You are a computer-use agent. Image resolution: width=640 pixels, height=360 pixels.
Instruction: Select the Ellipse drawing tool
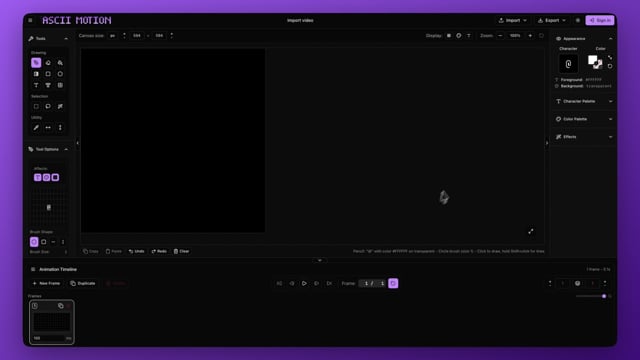60,74
